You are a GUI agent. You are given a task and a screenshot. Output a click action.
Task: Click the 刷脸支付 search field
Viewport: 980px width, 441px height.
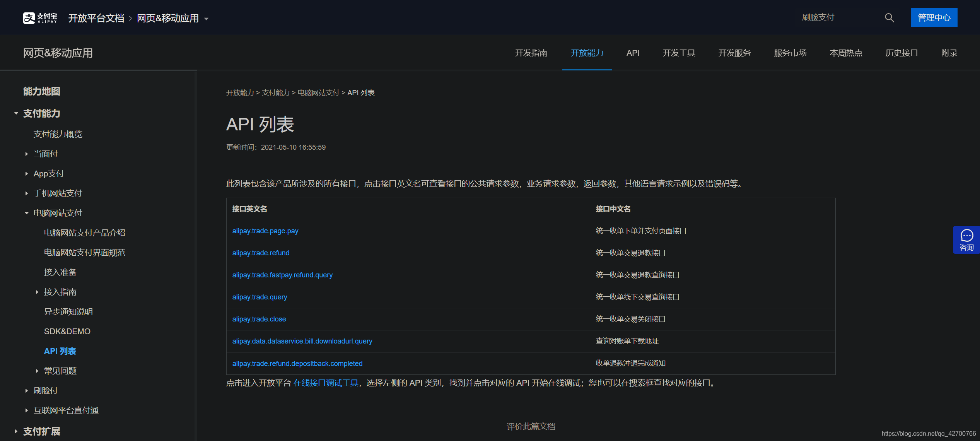(x=839, y=17)
